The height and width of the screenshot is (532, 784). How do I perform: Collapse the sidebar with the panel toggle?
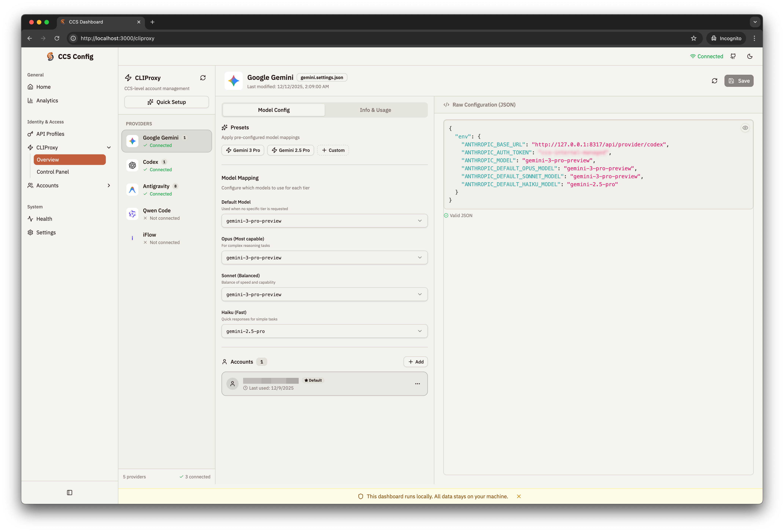69,492
